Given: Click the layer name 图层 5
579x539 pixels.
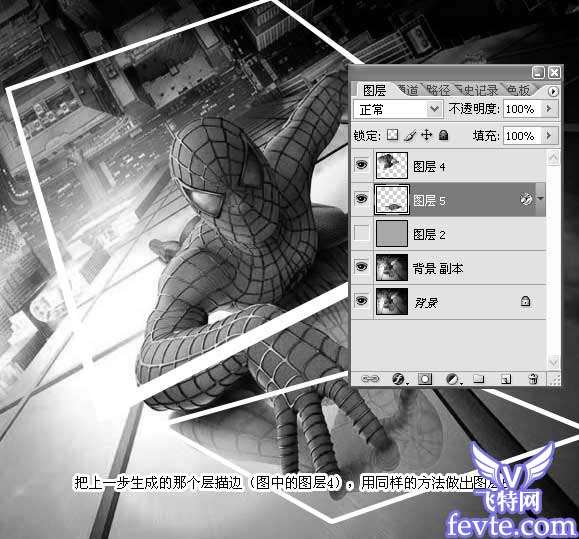Looking at the screenshot, I should 429,201.
